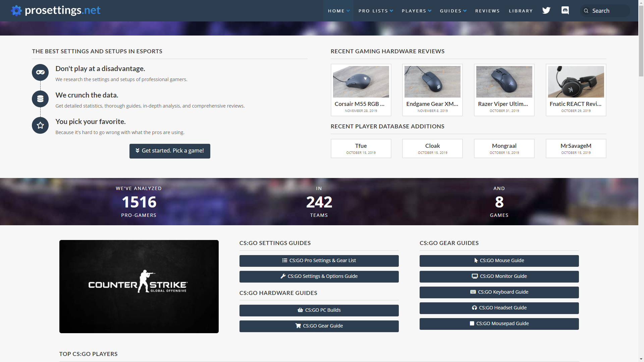Screen dimensions: 644x362
Task: Open CS:GO Pro Settings & Gear List
Action: 319,260
